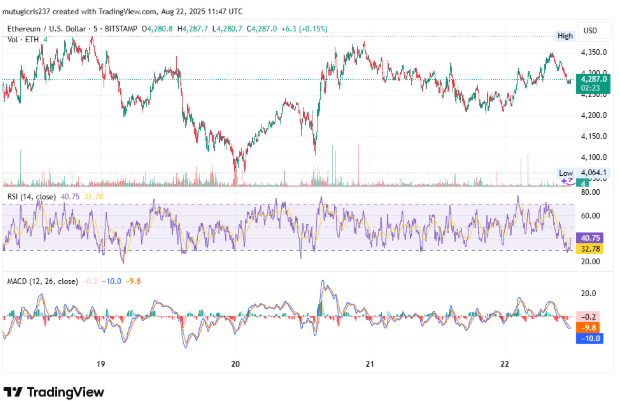Click the red MACD histogram tag -0.2
This screenshot has width=619, height=401.
(590, 316)
